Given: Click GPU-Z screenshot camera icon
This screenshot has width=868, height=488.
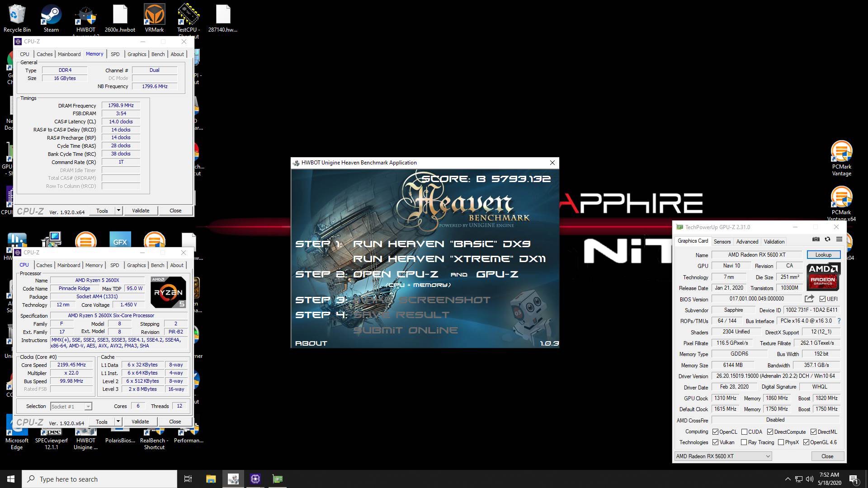Looking at the screenshot, I should pos(816,239).
